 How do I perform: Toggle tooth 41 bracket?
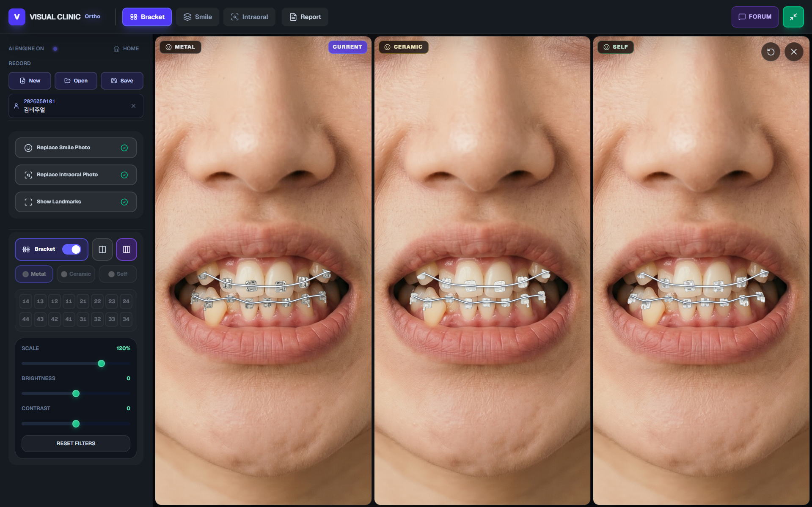point(69,319)
